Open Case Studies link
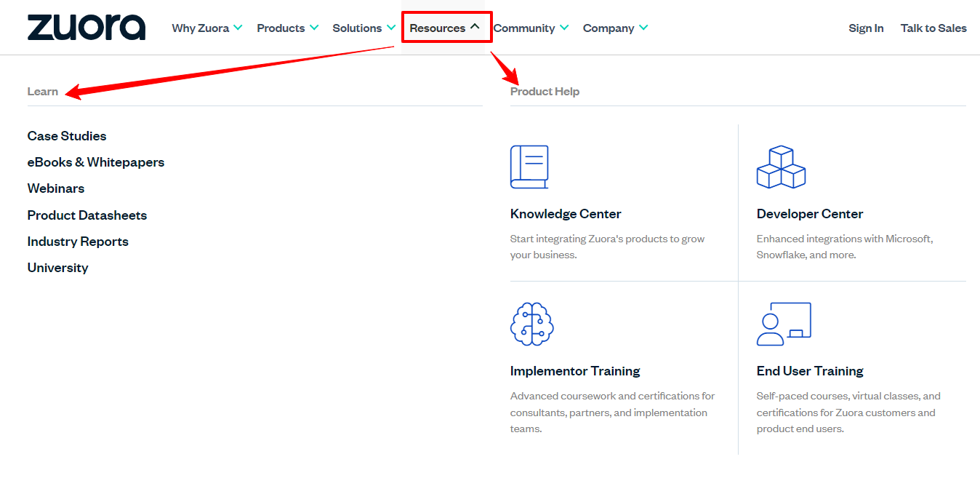The height and width of the screenshot is (478, 980). click(x=67, y=136)
